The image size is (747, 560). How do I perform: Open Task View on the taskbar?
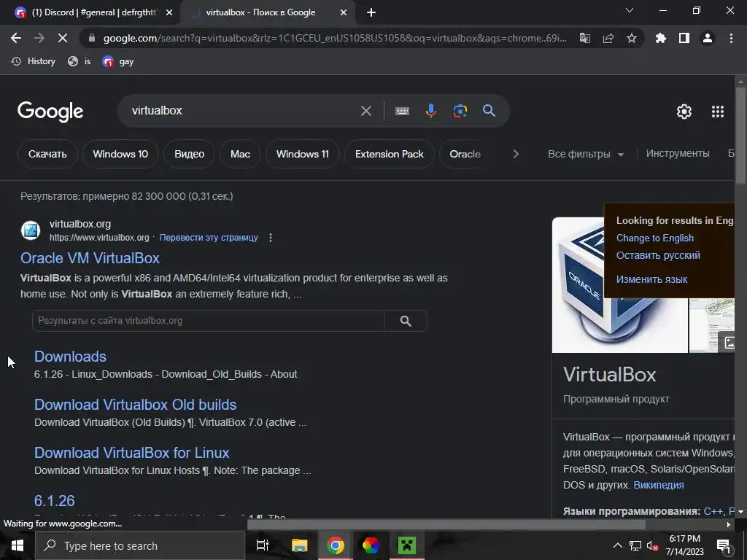pos(262,545)
